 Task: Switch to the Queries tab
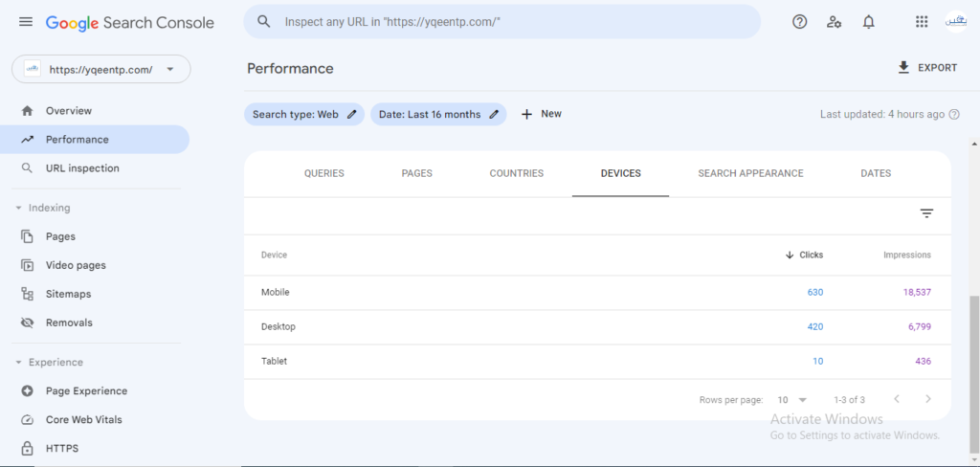pyautogui.click(x=323, y=173)
